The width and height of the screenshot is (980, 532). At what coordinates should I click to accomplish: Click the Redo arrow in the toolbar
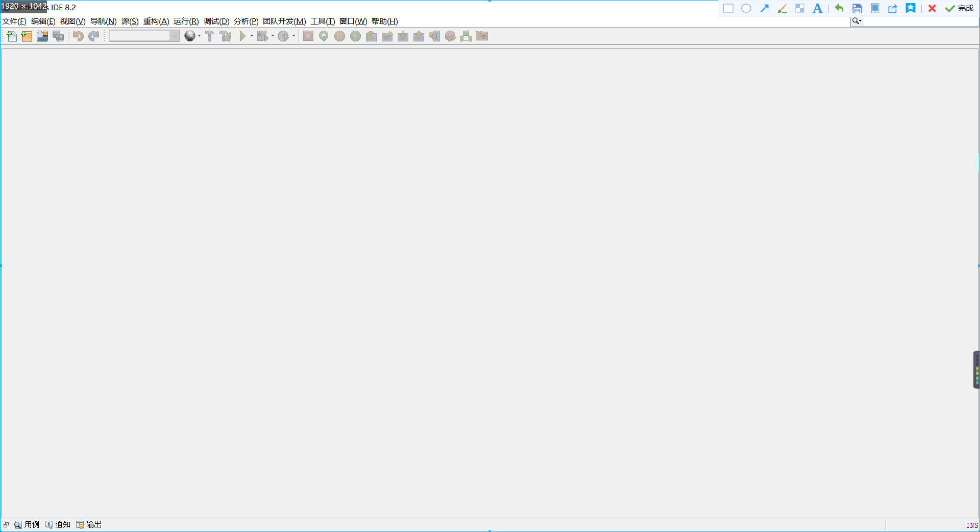pos(94,36)
